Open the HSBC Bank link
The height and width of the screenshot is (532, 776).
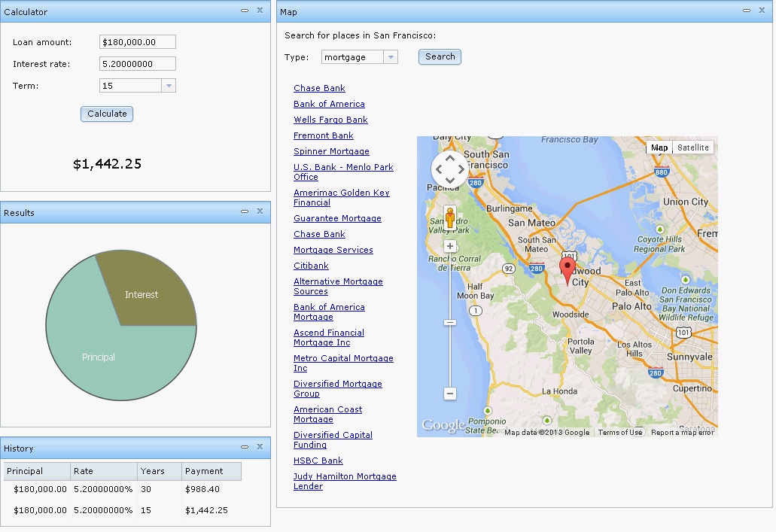click(318, 461)
